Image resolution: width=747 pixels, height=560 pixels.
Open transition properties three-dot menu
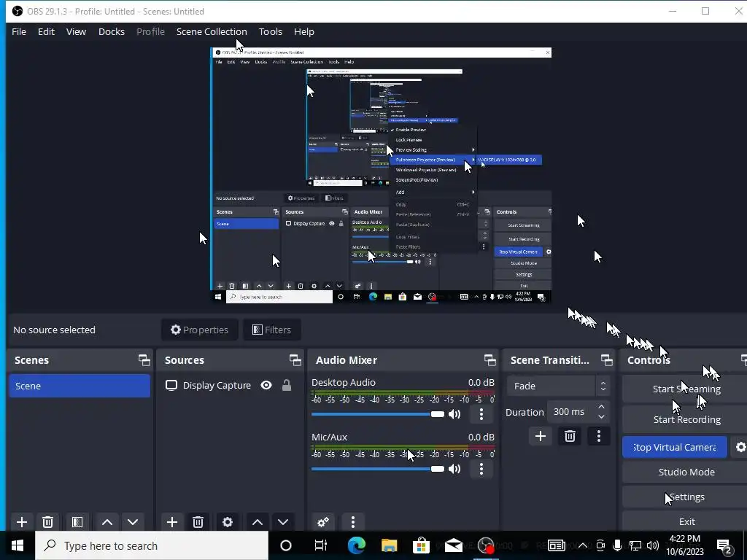pyautogui.click(x=599, y=436)
